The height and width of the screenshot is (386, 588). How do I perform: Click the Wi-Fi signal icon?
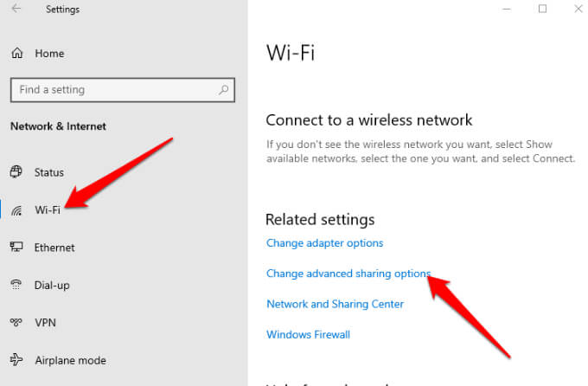(x=16, y=210)
